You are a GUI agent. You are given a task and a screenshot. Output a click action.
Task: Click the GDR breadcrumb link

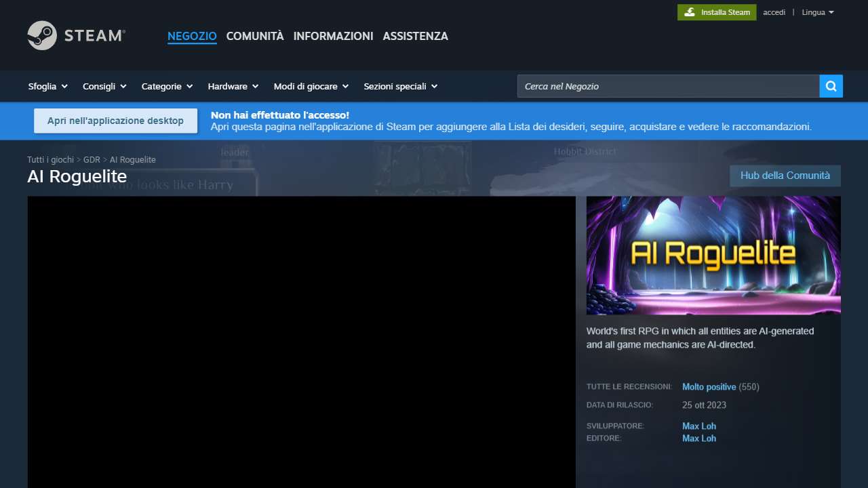click(92, 159)
